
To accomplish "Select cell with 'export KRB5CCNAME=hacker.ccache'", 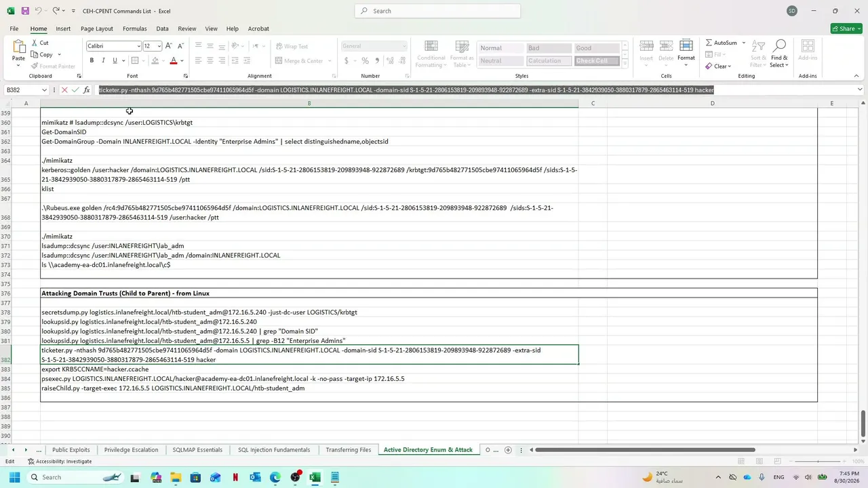I will (x=309, y=369).
